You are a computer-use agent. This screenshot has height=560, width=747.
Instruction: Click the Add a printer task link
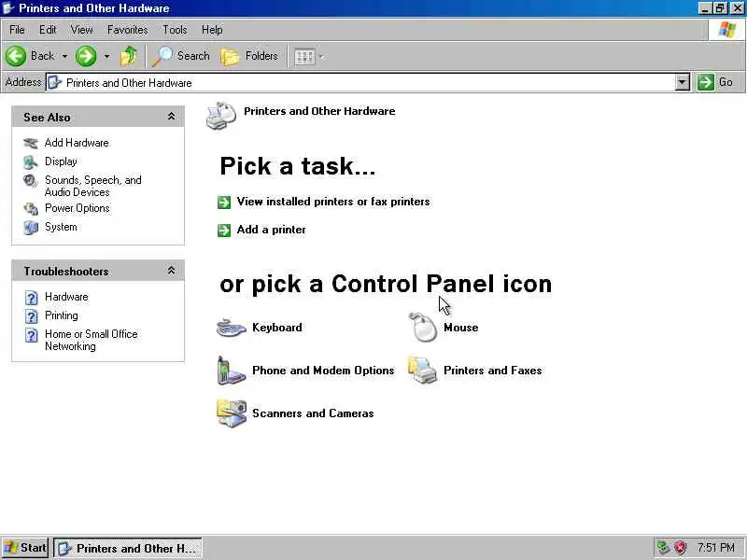[x=271, y=230]
